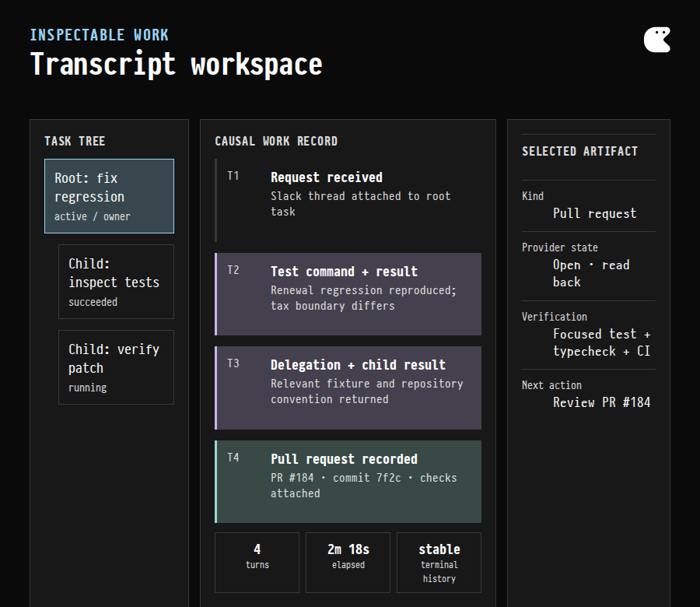Click the T2 turn marker
Image resolution: width=700 pixels, height=607 pixels.
(x=233, y=270)
